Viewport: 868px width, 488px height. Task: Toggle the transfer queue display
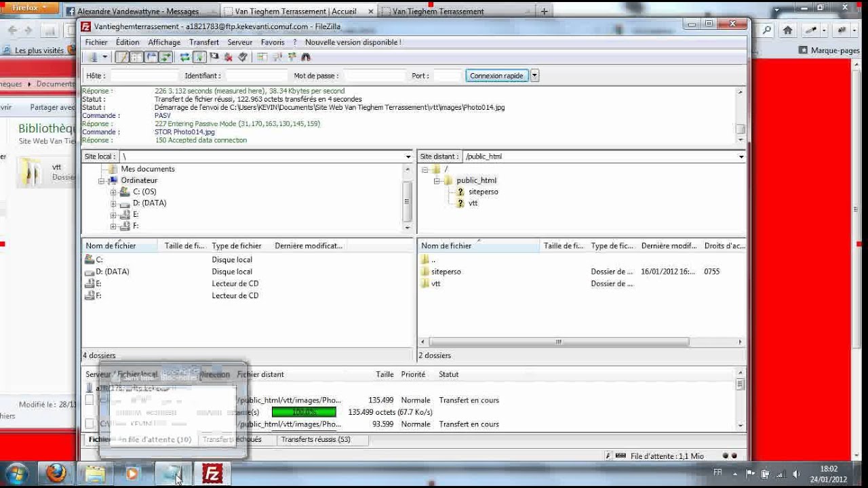tap(165, 58)
